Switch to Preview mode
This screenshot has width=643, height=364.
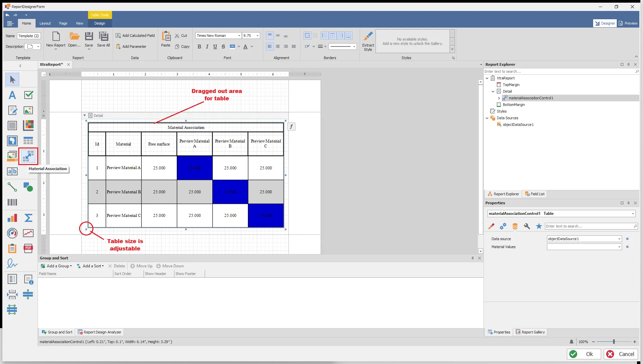628,23
